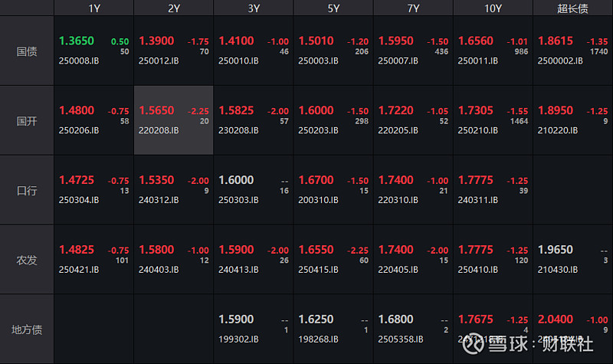Open bond code 250008.IB
Image resolution: width=613 pixels, height=364 pixels.
[x=79, y=61]
